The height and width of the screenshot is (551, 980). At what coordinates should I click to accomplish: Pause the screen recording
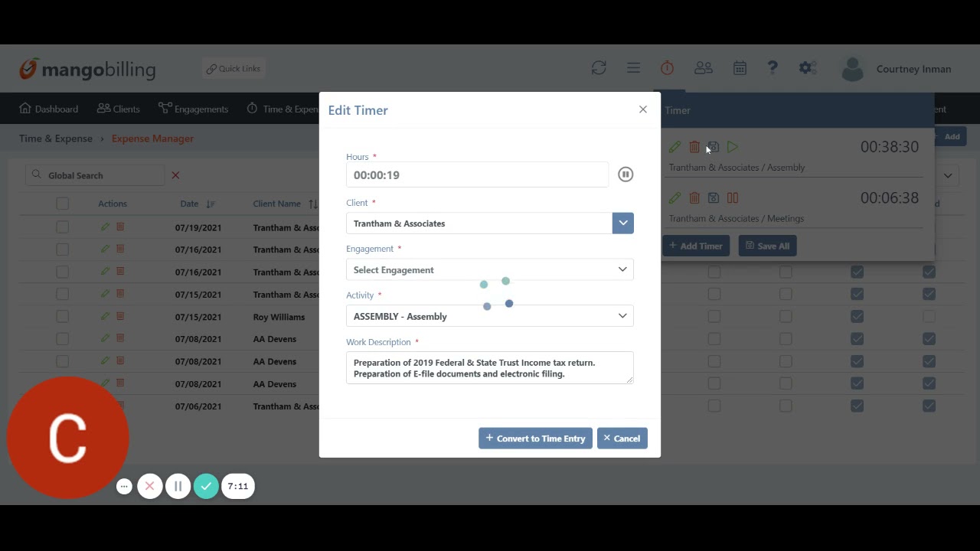178,486
